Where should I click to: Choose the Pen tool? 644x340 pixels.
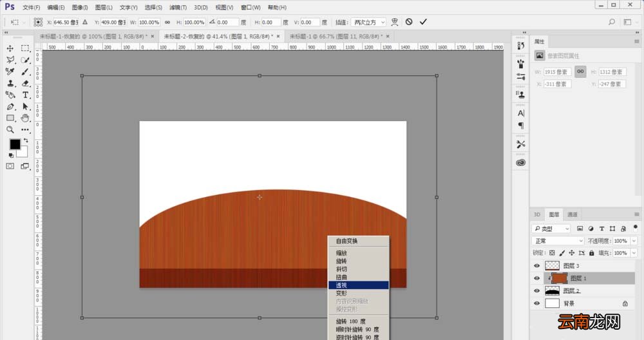coord(10,107)
